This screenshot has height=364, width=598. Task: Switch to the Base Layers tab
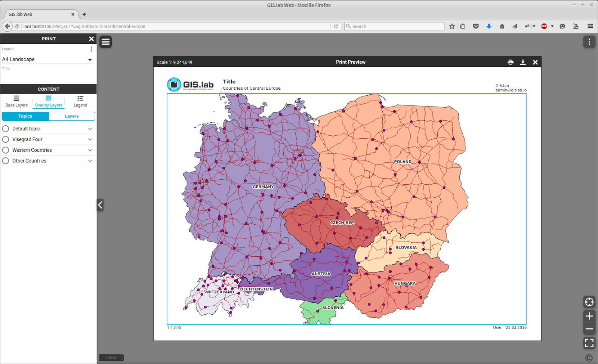click(x=16, y=101)
